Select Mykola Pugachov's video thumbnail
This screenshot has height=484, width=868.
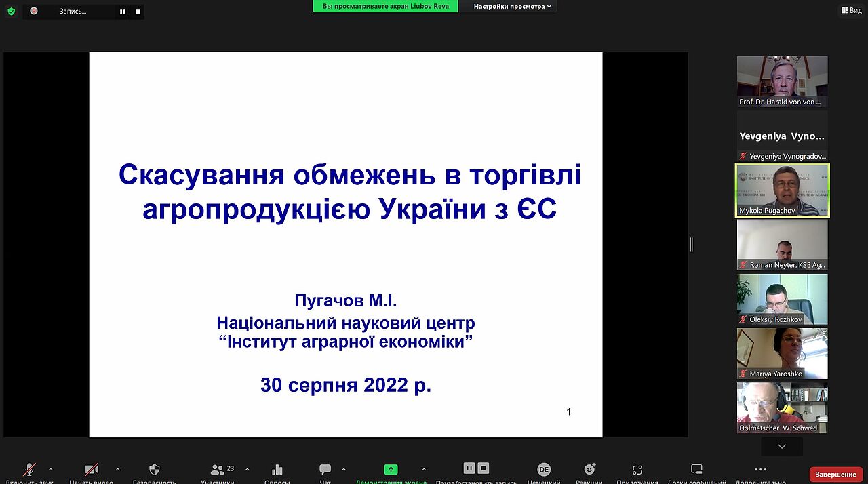(x=782, y=190)
